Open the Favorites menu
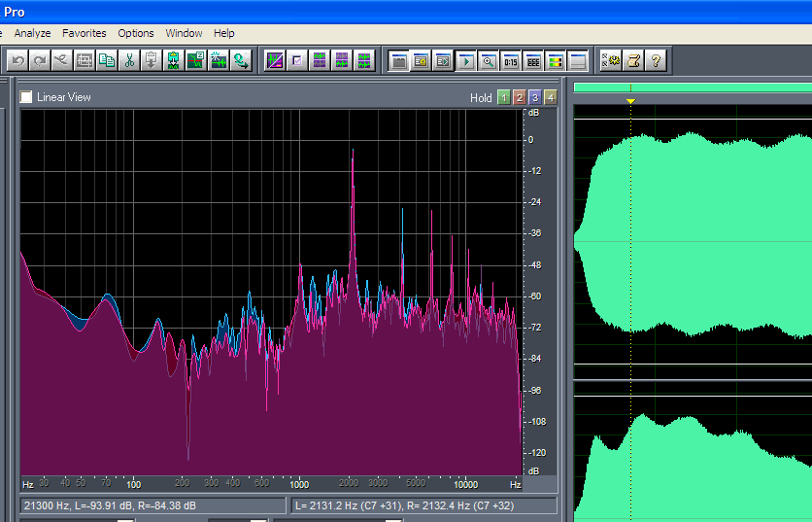Screen dimensions: 812x522 (x=84, y=33)
